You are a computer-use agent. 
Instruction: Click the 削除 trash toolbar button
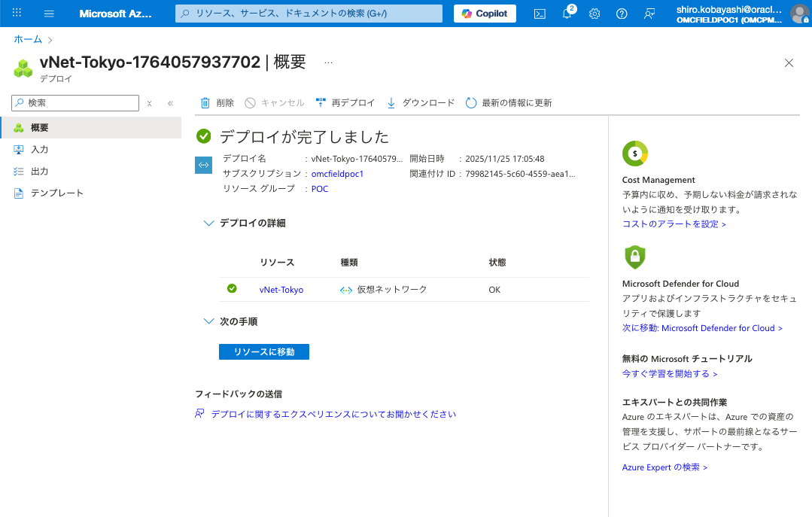[x=217, y=102]
